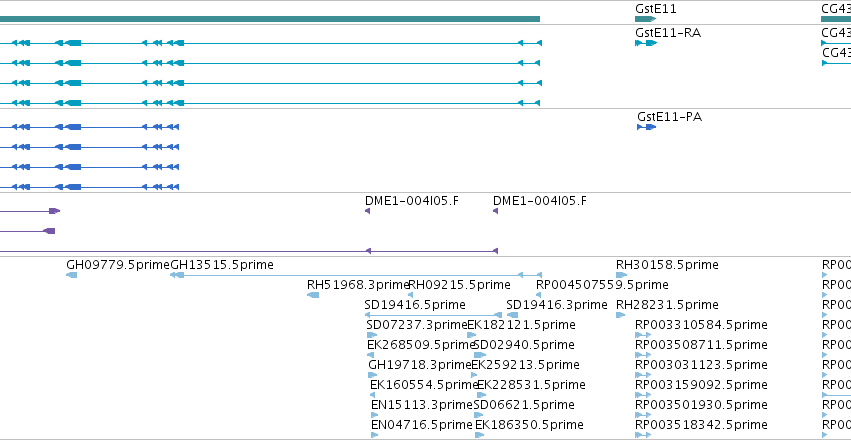Select the EK186350.5prime EST label
The image size is (851, 440).
point(529,425)
